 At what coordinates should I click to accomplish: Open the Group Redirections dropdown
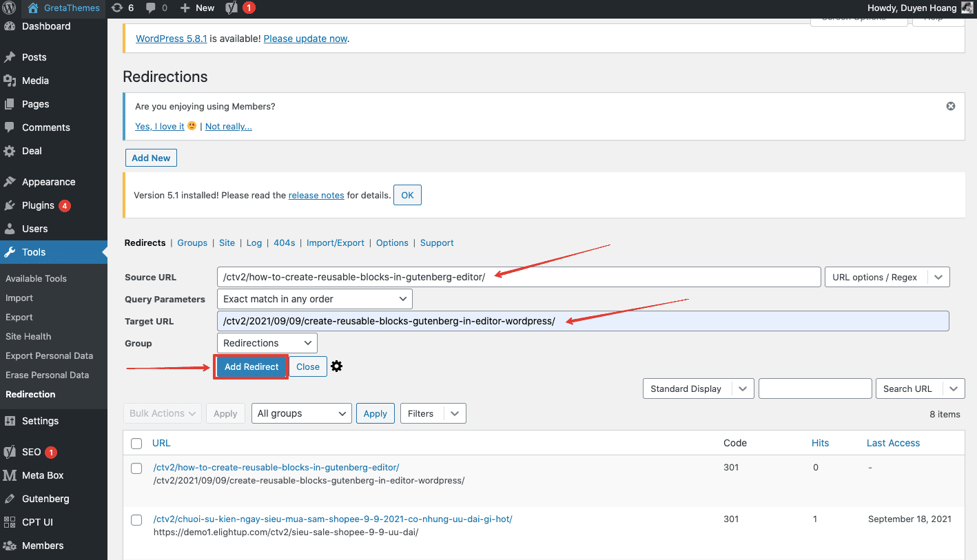pos(267,343)
